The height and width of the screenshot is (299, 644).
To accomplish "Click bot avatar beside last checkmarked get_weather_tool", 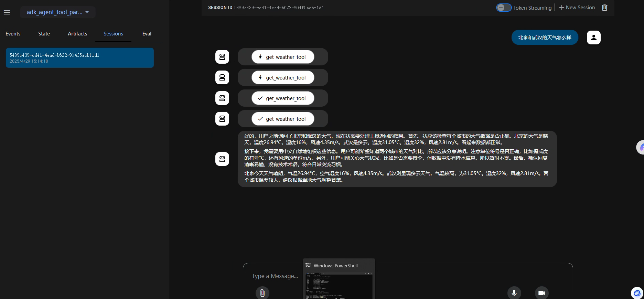I will [x=222, y=119].
